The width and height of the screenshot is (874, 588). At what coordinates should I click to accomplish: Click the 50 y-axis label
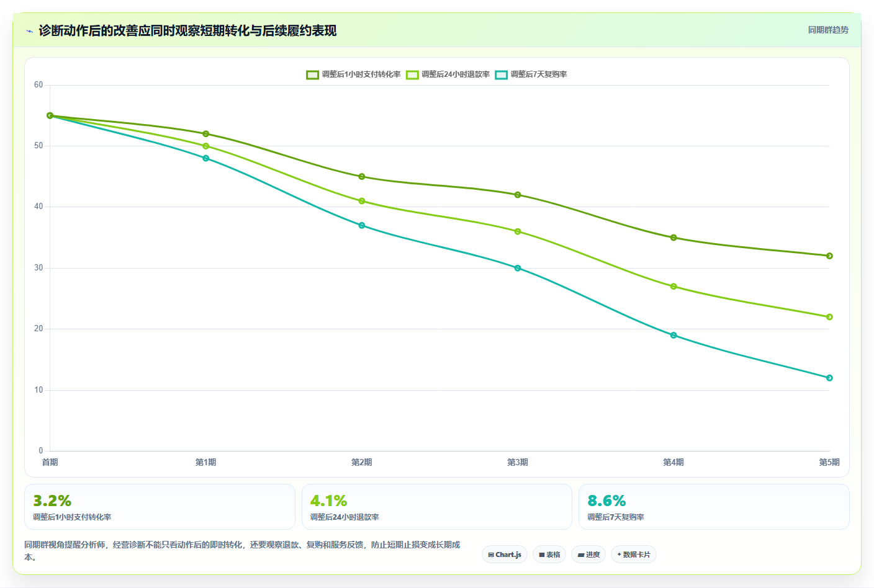38,146
